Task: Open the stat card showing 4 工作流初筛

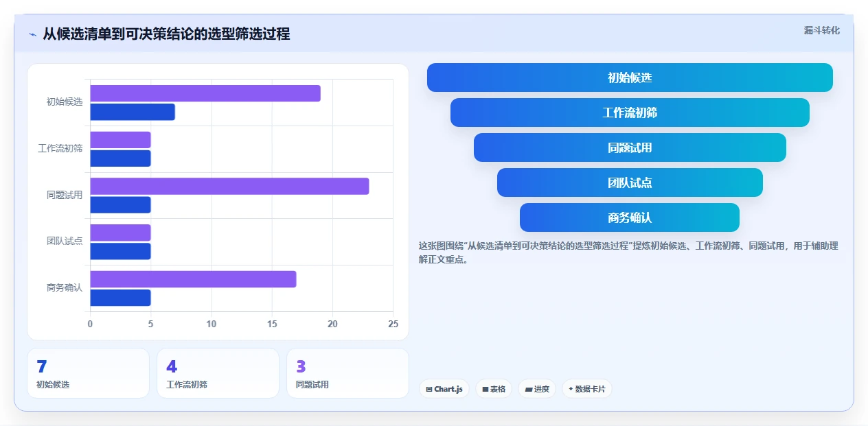Action: coord(218,373)
